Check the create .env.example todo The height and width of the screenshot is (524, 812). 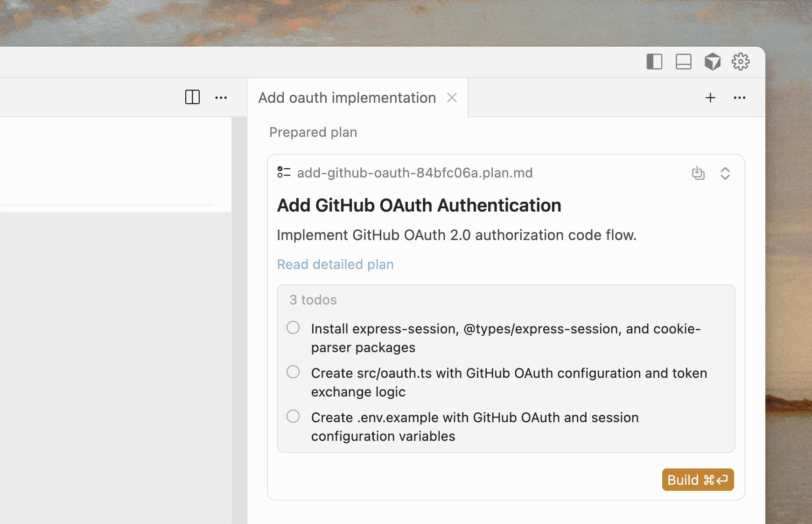pyautogui.click(x=293, y=416)
